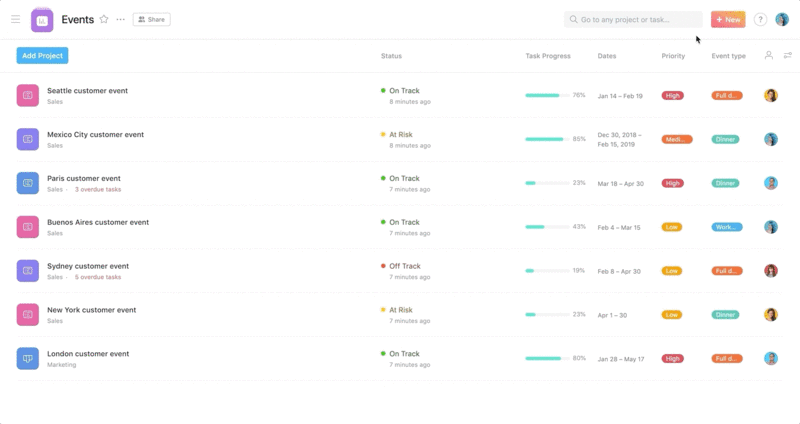Click the Seattle customer event project icon
This screenshot has width=800, height=424.
click(x=28, y=95)
